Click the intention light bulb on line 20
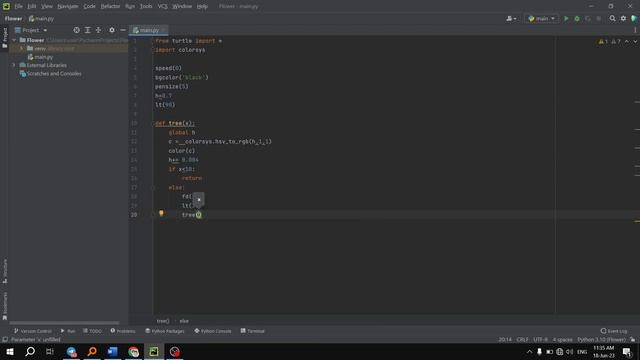This screenshot has width=640, height=360. 161,213
